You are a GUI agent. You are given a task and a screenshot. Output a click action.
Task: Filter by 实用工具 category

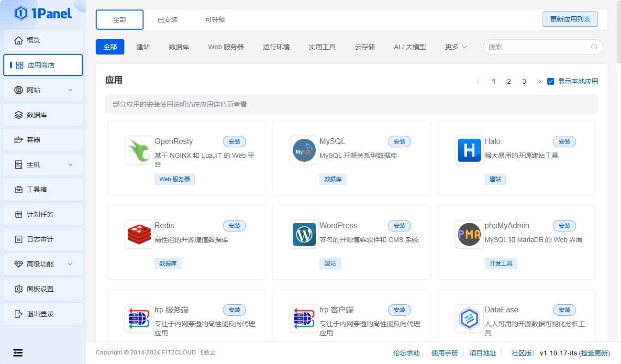coord(322,47)
